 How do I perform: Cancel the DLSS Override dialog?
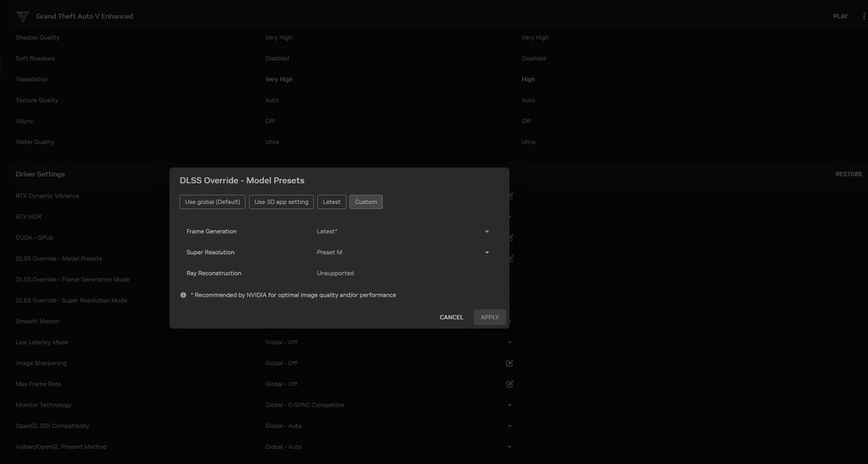(451, 317)
